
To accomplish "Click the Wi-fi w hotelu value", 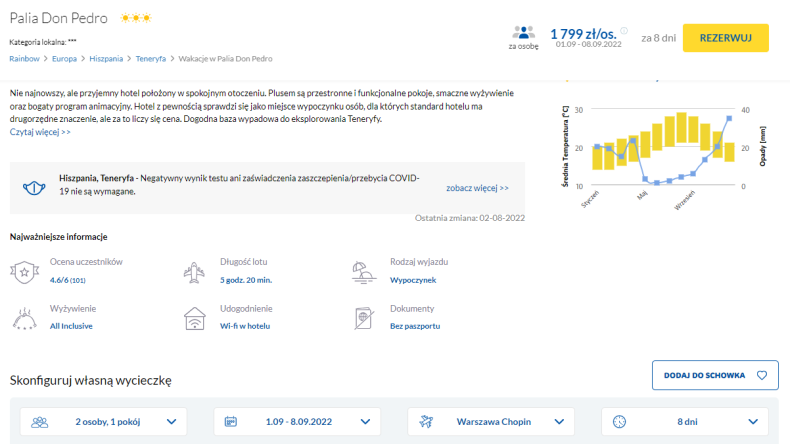I will pyautogui.click(x=245, y=326).
